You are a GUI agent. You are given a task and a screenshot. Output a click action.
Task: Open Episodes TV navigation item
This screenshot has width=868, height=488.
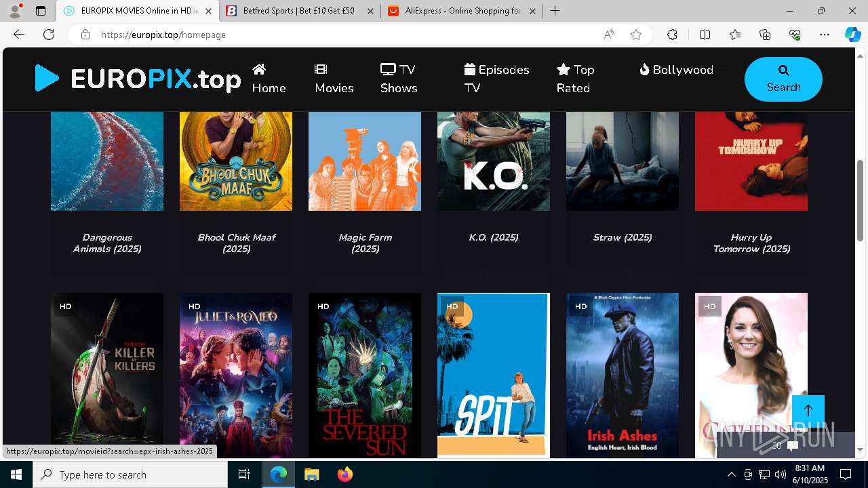pos(497,79)
